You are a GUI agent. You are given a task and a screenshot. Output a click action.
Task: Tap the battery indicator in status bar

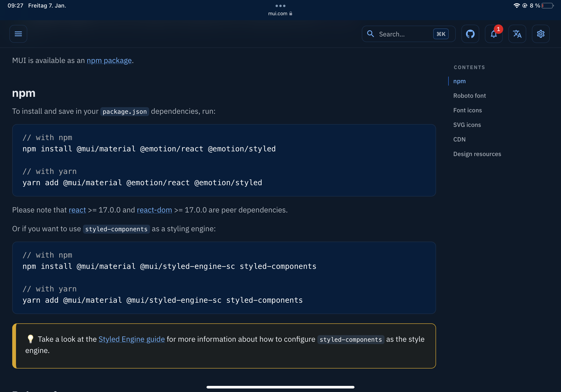[547, 6]
